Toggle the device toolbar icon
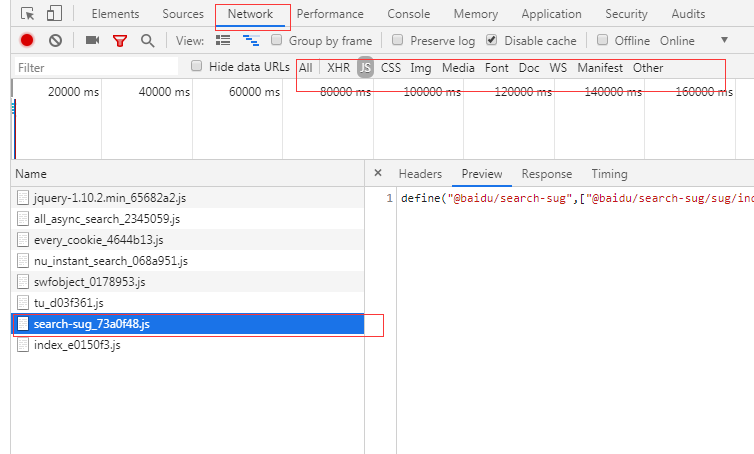The image size is (754, 454). [x=53, y=14]
